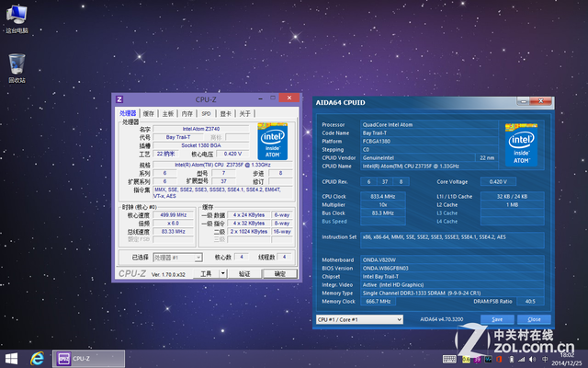The width and height of the screenshot is (588, 368).
Task: Open the CPU #1 / Core #1 dropdown
Action: point(359,319)
